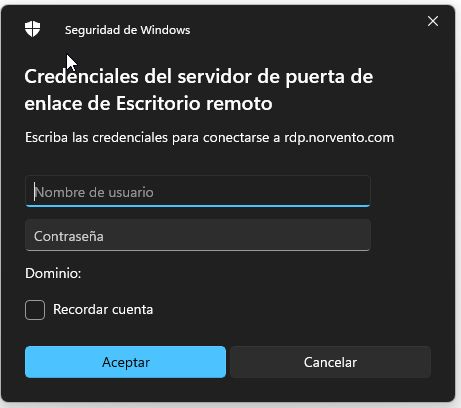Close the credentials dialog with the X

pos(433,21)
